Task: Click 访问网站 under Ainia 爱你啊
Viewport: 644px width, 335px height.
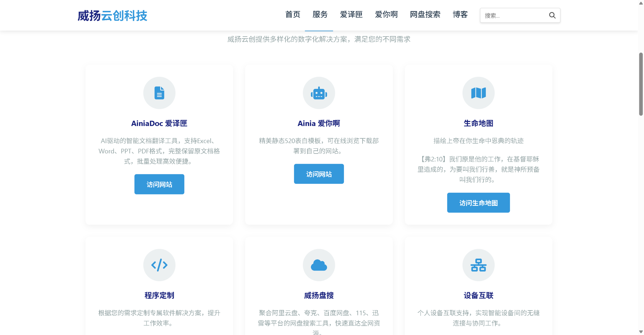Action: [319, 174]
